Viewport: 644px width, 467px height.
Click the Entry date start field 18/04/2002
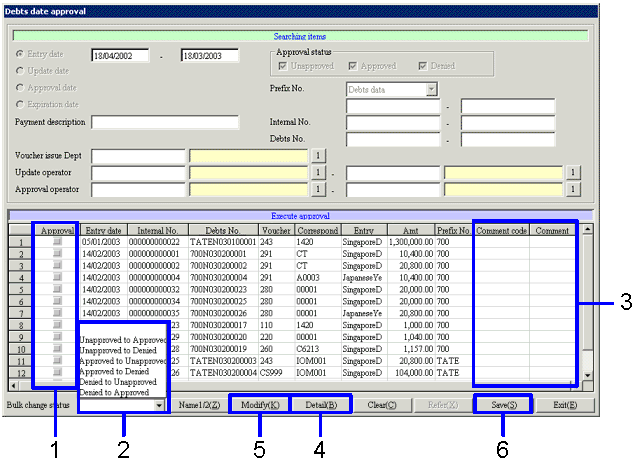120,55
